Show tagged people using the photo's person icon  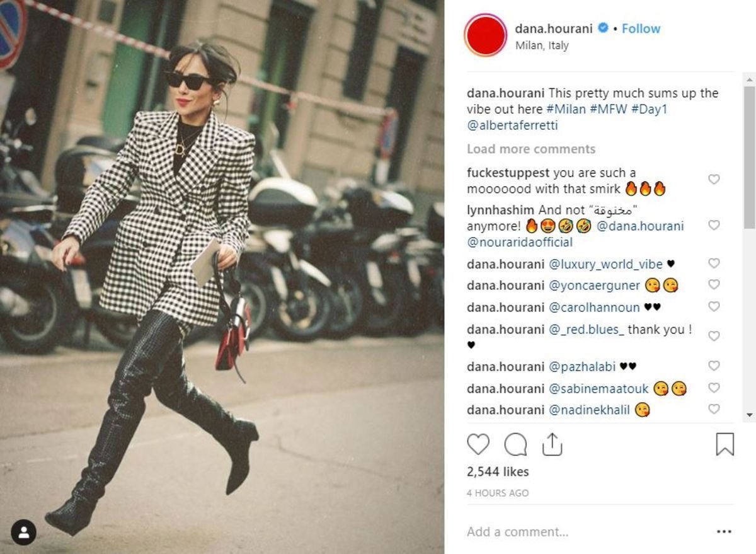point(23,533)
